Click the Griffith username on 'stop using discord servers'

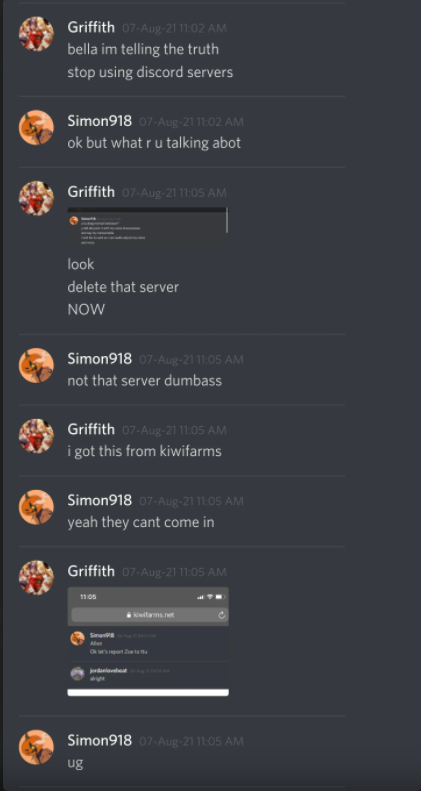pyautogui.click(x=91, y=27)
